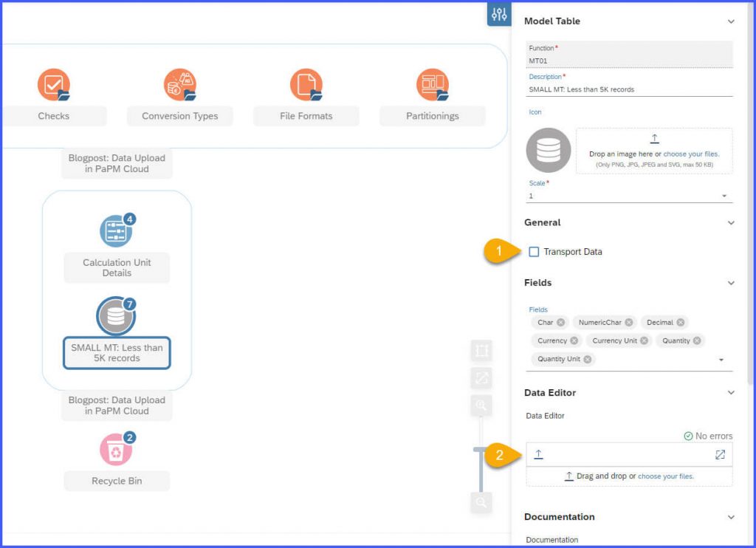Remove the Quantity field token
This screenshot has width=756, height=548.
[697, 340]
